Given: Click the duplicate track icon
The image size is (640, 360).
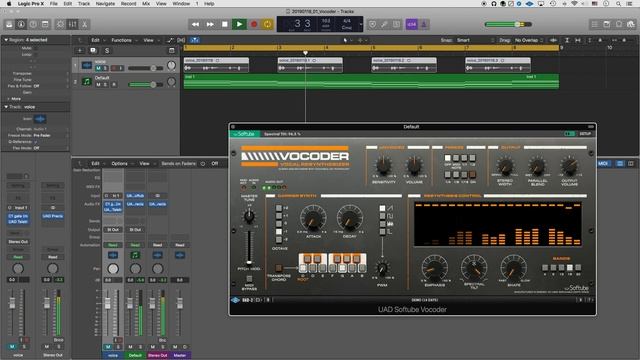Looking at the screenshot, I should (93, 51).
